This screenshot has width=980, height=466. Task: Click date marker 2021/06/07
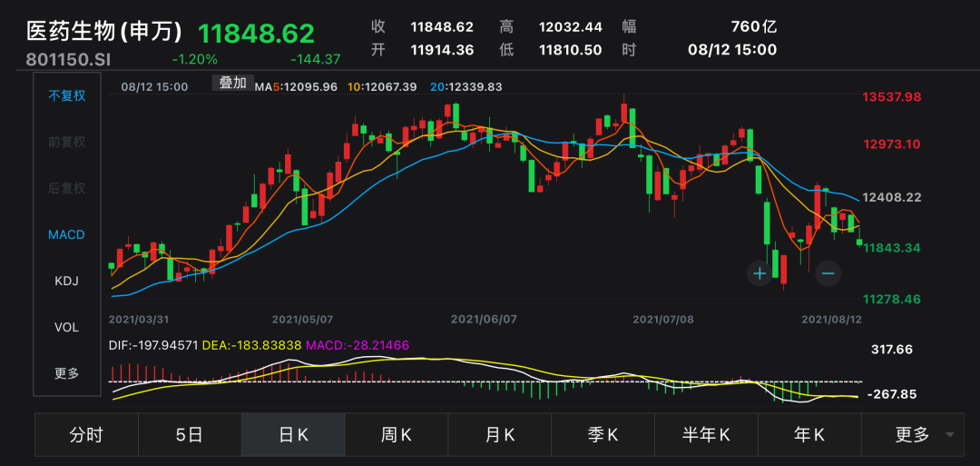click(x=484, y=319)
